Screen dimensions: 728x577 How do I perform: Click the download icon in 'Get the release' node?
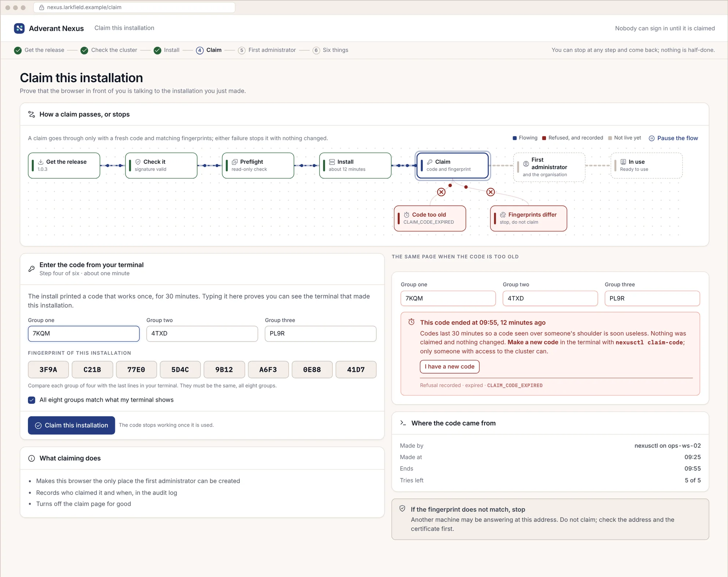point(41,162)
